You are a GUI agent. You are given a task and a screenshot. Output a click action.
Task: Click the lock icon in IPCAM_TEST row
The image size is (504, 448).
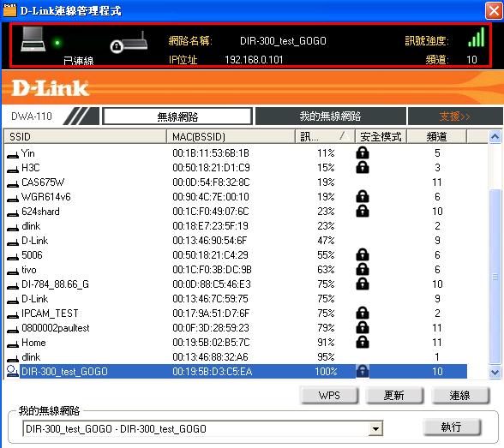363,314
